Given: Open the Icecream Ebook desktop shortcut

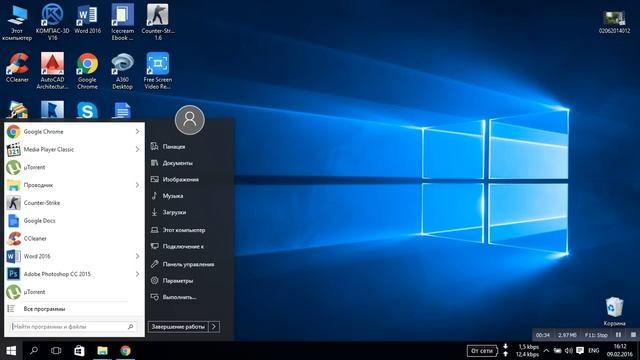Looking at the screenshot, I should click(x=122, y=21).
